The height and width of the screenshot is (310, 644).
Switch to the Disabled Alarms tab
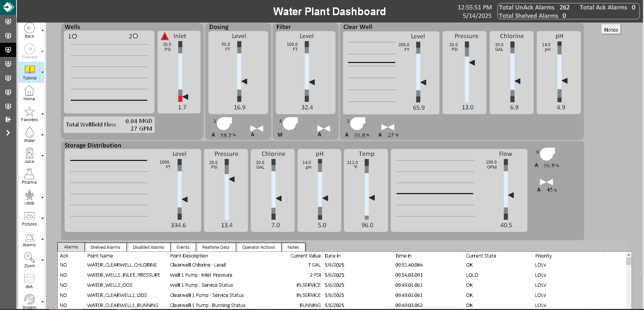click(x=148, y=247)
